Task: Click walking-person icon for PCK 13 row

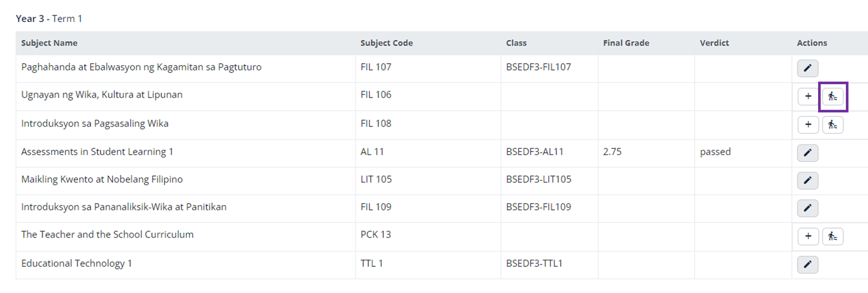Action: click(x=832, y=236)
